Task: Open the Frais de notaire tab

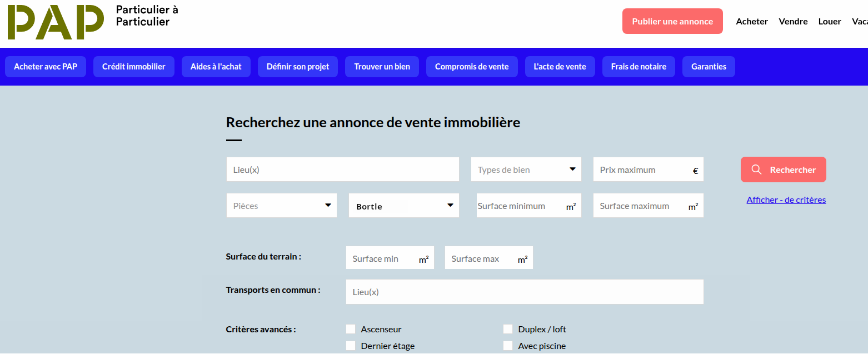Action: [x=638, y=67]
